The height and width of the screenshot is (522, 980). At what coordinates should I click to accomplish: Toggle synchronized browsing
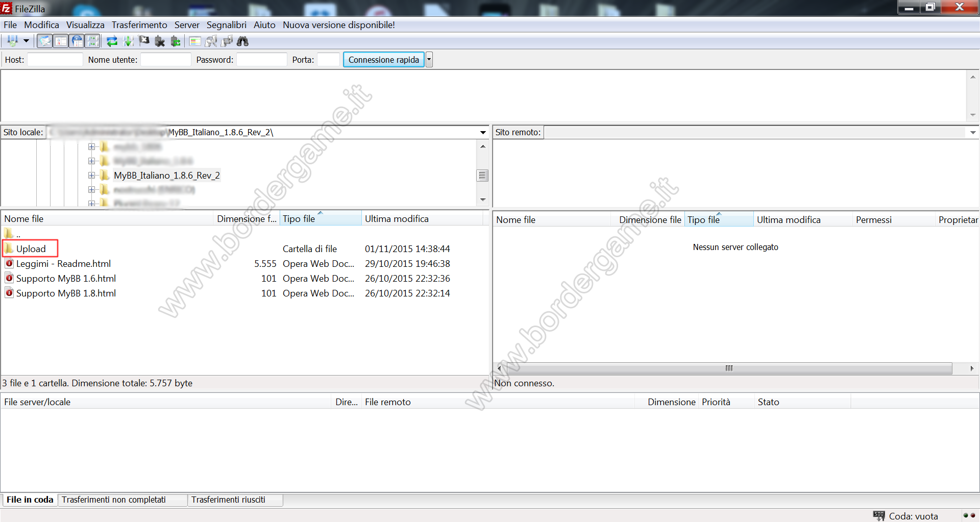(x=227, y=41)
